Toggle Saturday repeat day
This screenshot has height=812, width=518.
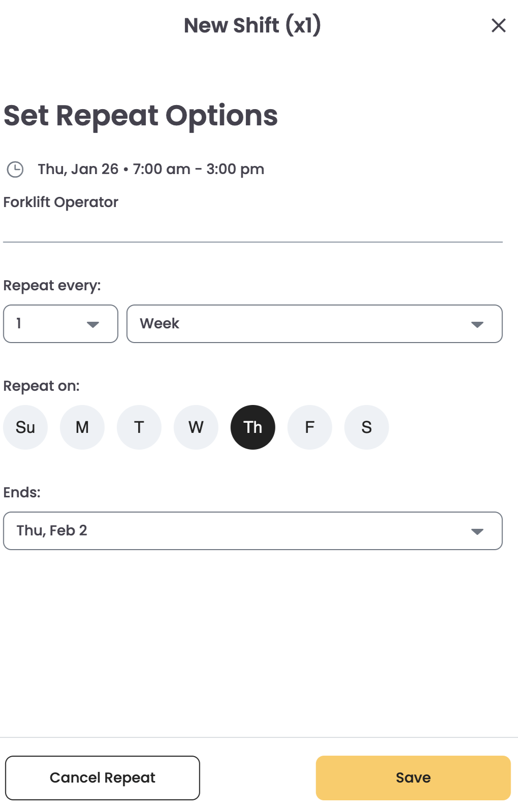tap(367, 427)
